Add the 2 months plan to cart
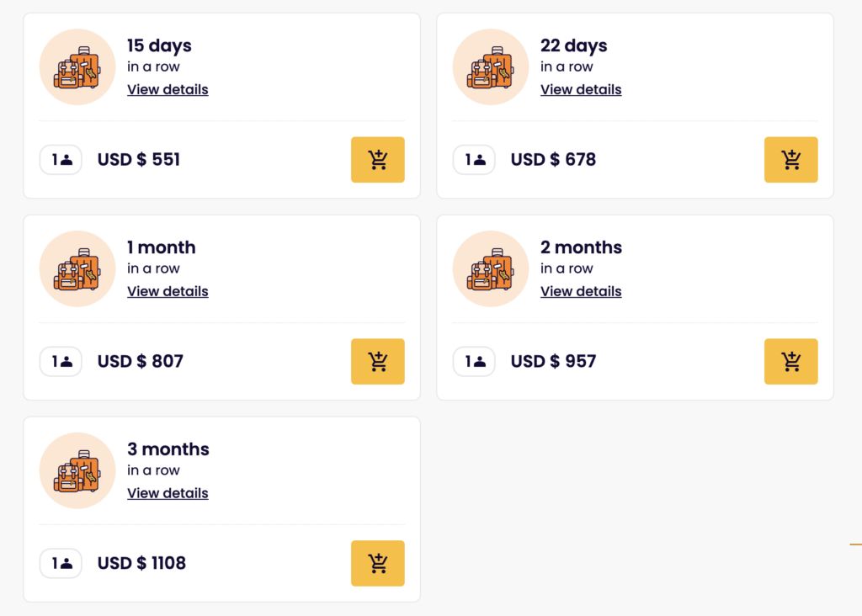Viewport: 862px width, 616px height. 790,361
